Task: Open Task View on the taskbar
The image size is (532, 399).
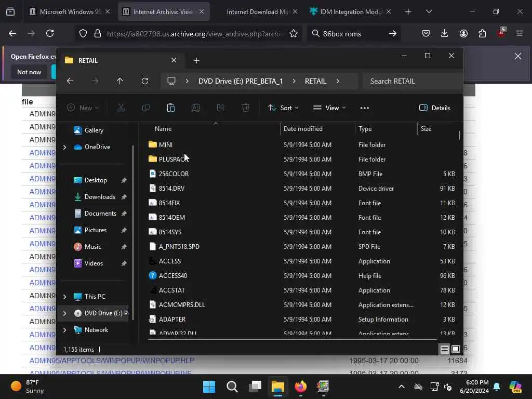Action: pos(255,387)
